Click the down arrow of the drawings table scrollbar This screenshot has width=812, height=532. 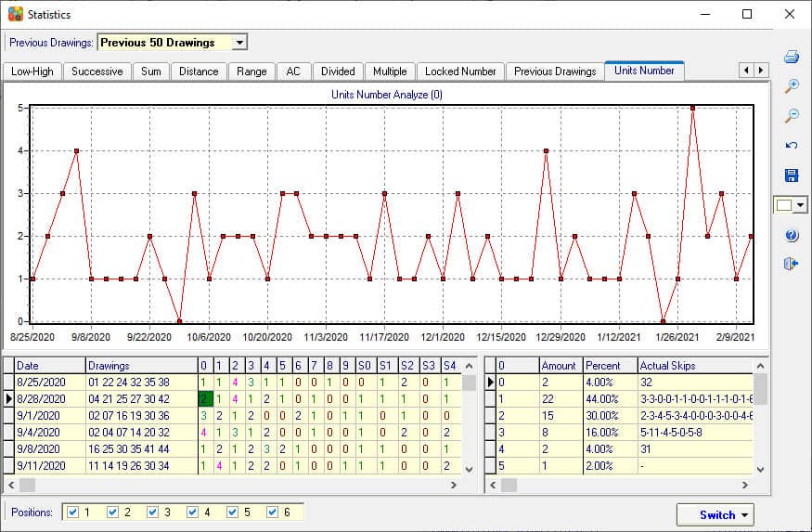470,469
